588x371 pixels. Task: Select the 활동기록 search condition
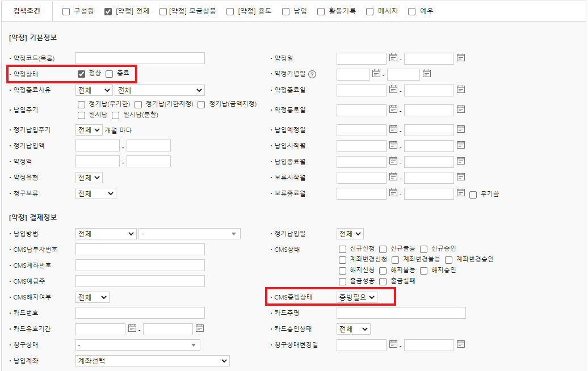321,11
